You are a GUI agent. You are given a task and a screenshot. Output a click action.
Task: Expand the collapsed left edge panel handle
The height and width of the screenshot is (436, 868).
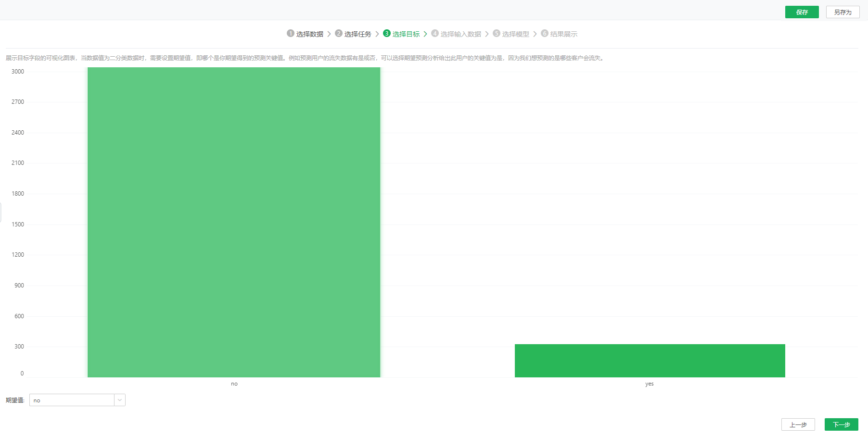(1, 212)
